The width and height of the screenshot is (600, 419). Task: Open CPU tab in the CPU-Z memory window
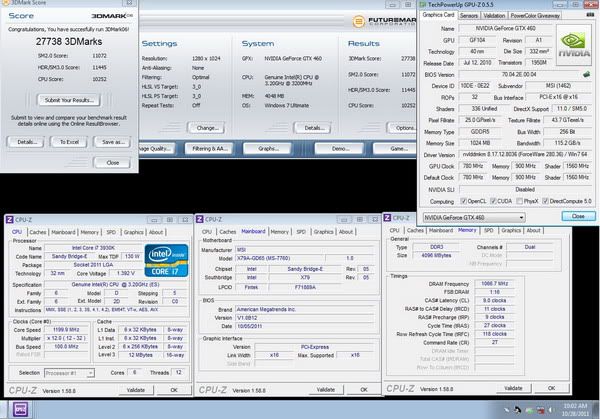pos(394,230)
